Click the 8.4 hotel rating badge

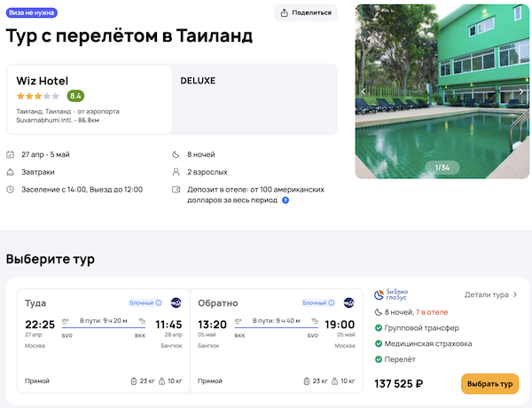point(76,96)
